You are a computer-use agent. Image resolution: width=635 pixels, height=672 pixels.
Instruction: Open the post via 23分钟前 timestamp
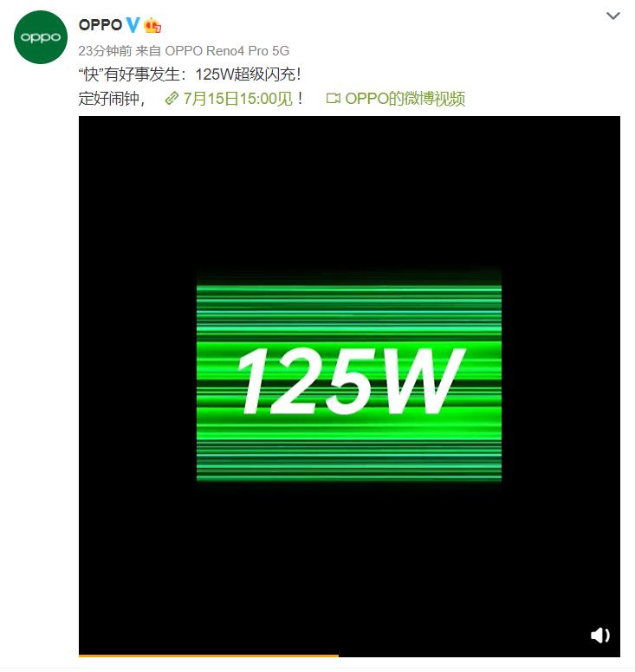click(x=105, y=50)
